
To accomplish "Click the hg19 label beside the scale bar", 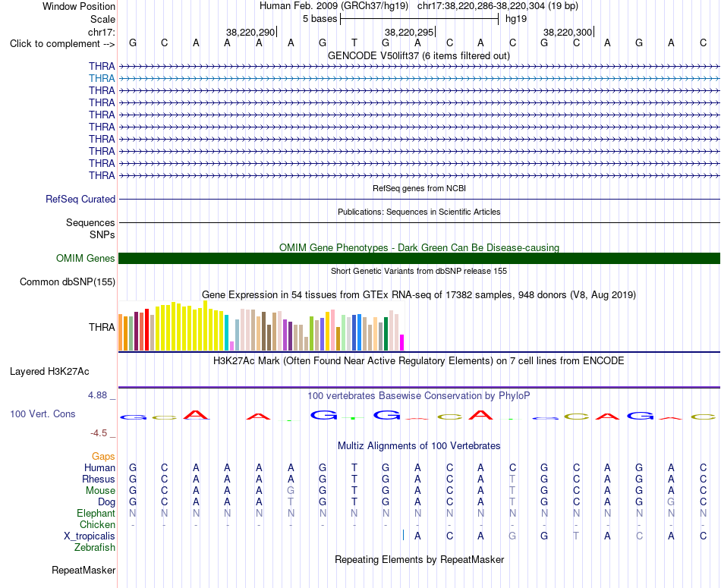I will [x=516, y=19].
